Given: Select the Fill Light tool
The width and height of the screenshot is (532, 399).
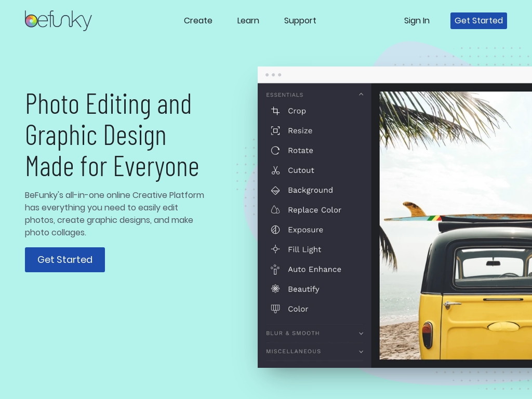Looking at the screenshot, I should 304,249.
